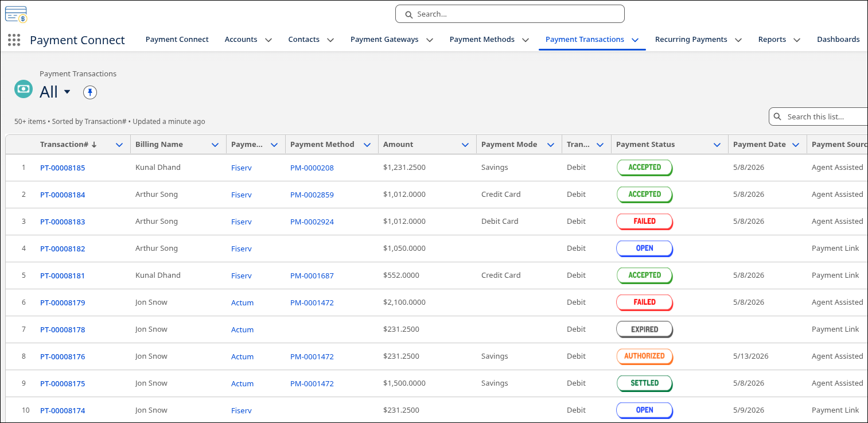This screenshot has width=868, height=423.
Task: Switch to the Dashboards tab
Action: tap(838, 40)
